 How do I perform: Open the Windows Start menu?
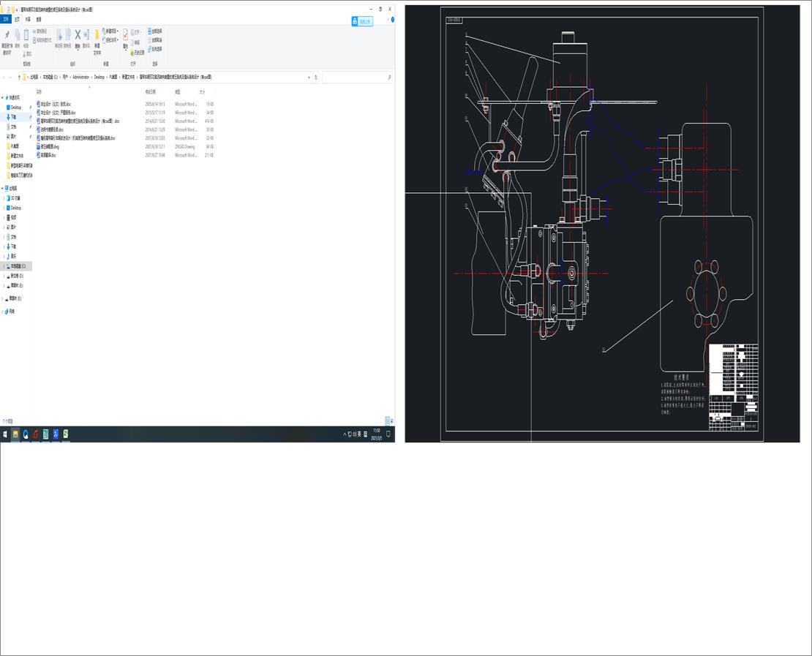tap(5, 434)
